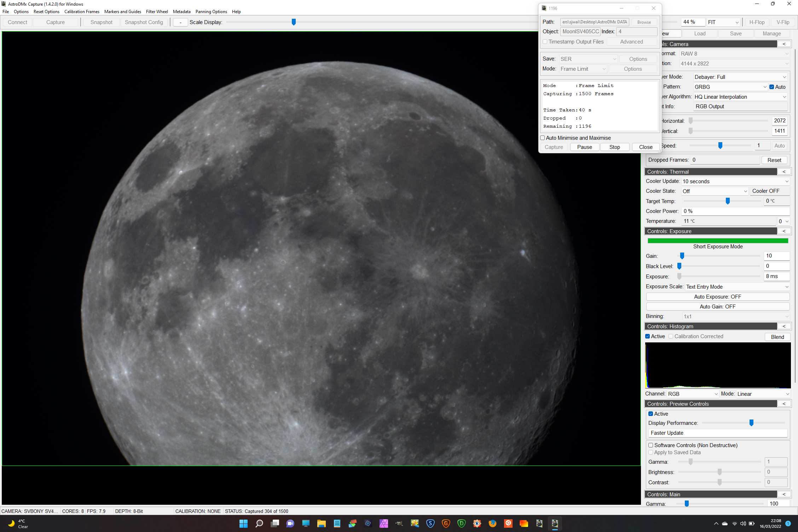Screen dimensions: 798x532
Task: Adjust the Scale Display slider handle
Action: point(294,22)
